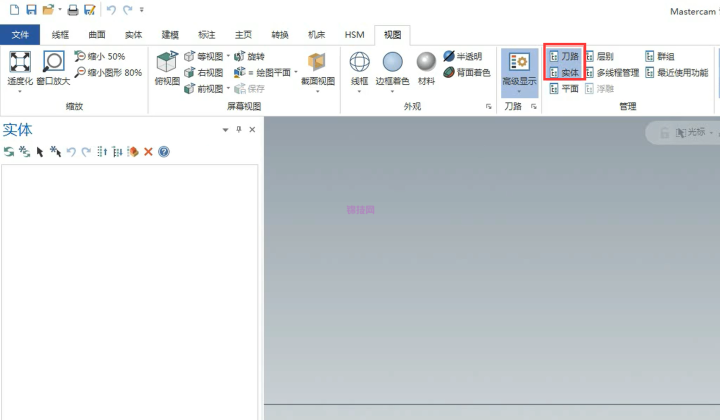Switch to the 线框 ribbon tab
This screenshot has width=720, height=420.
coord(60,35)
